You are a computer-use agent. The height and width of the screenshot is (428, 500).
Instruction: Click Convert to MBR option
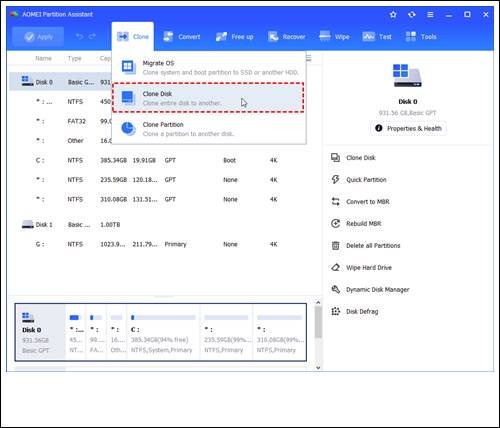point(368,202)
